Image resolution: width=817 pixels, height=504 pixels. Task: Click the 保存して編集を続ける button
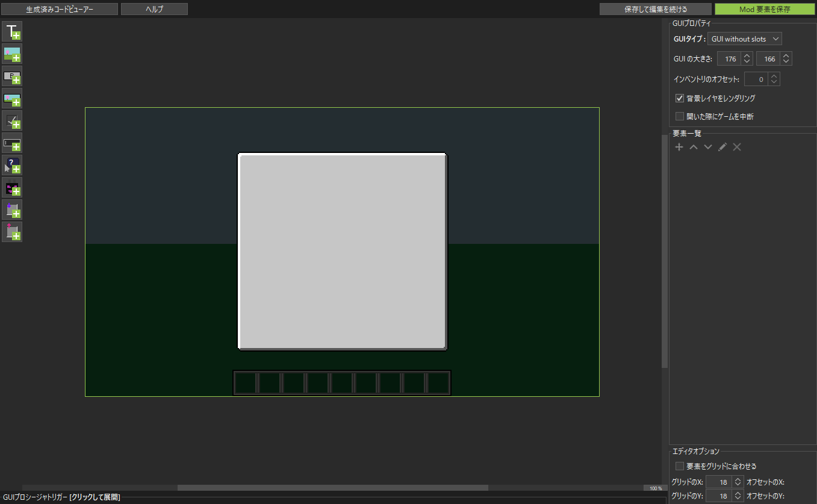click(655, 9)
